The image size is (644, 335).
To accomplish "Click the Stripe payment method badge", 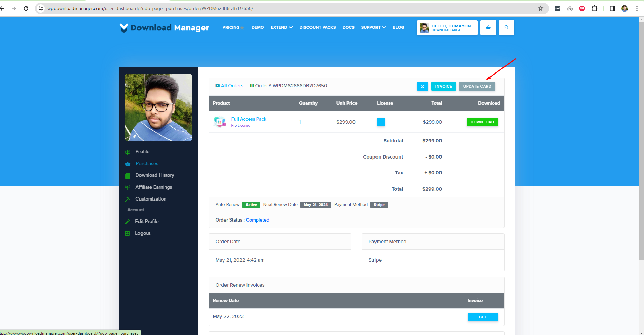I will click(x=379, y=205).
